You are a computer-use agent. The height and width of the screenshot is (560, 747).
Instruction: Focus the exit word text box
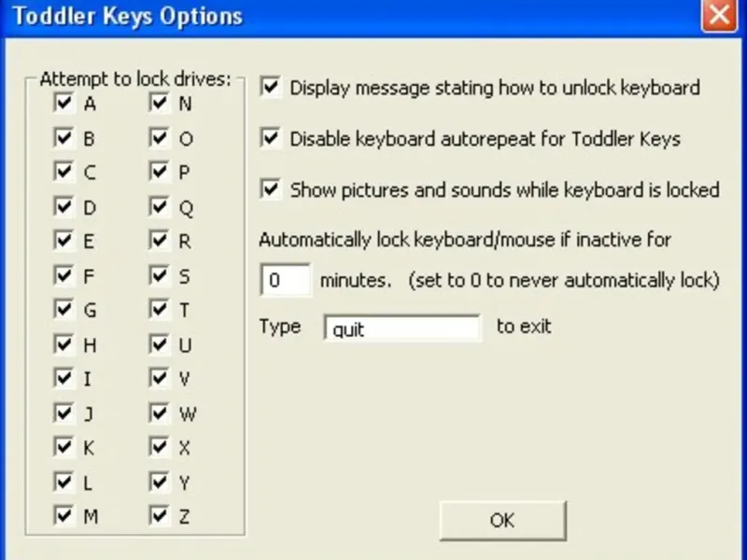[x=402, y=329]
